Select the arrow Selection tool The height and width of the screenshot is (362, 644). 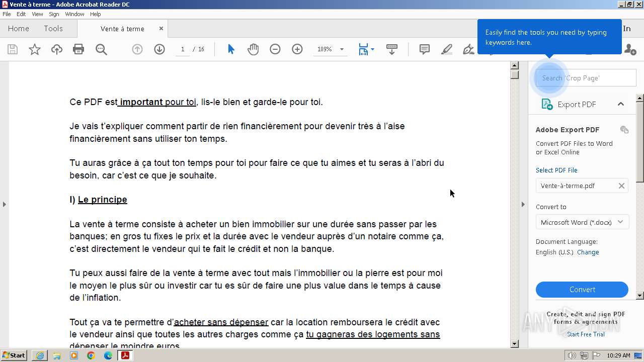click(231, 49)
